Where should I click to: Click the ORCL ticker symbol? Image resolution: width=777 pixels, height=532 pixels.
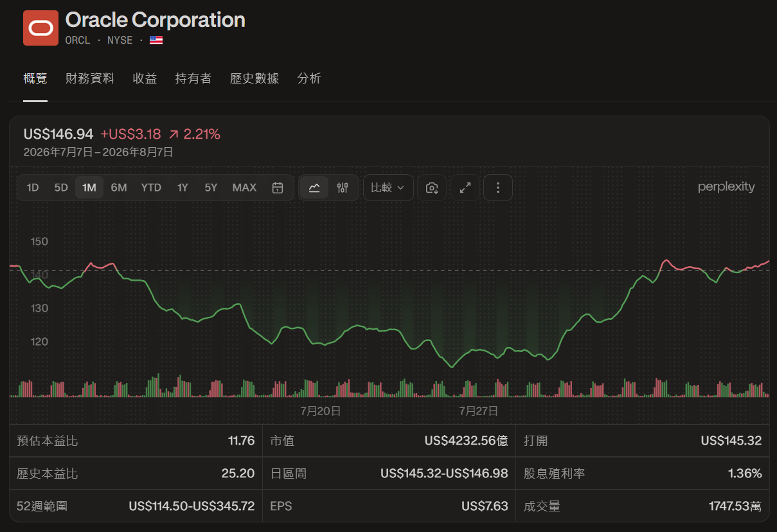pos(78,40)
